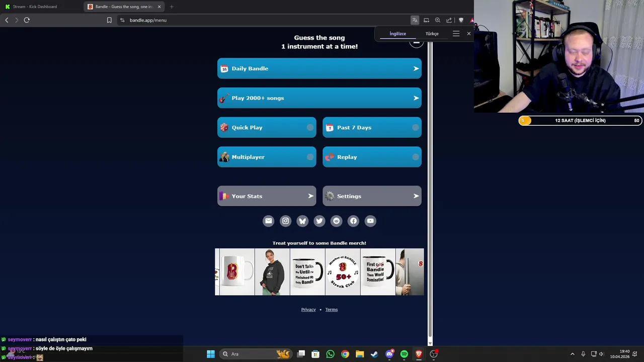Image resolution: width=644 pixels, height=362 pixels.
Task: Open Bandle's YouTube channel
Action: pyautogui.click(x=370, y=221)
